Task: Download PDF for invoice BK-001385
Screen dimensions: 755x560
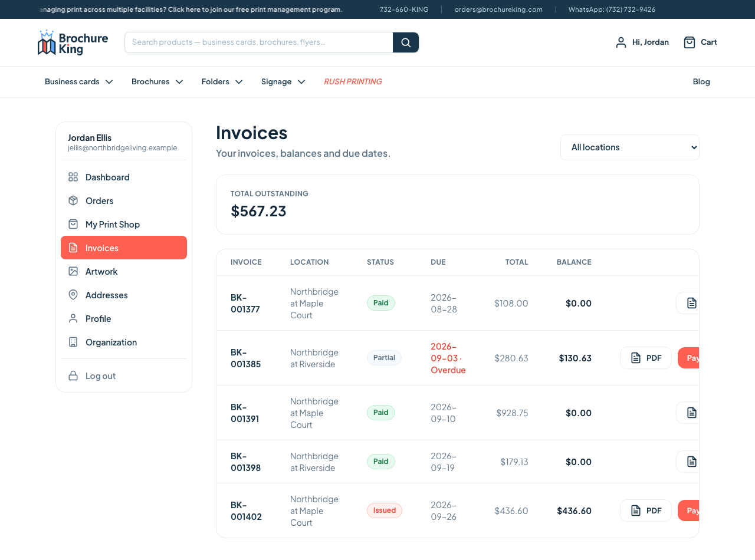Action: (646, 358)
